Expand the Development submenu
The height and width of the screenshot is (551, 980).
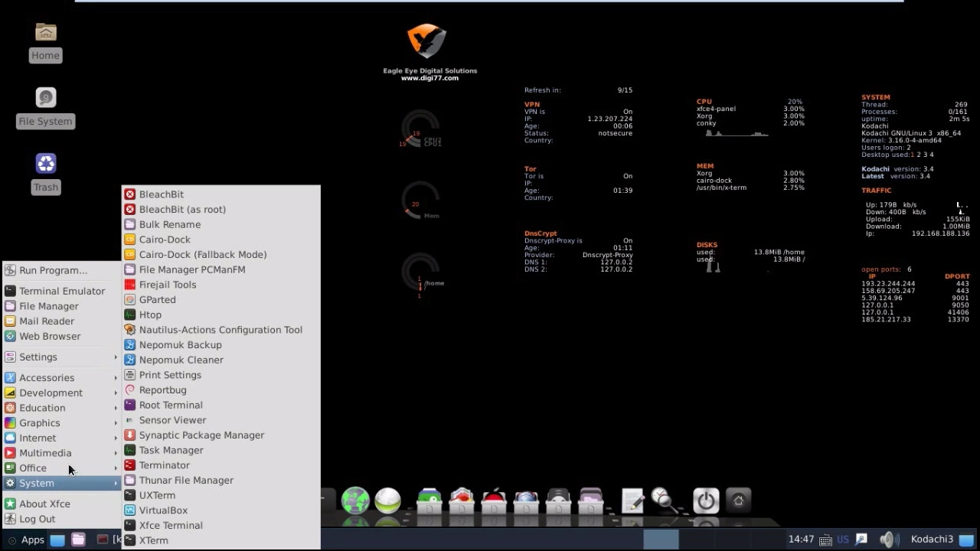coord(62,393)
